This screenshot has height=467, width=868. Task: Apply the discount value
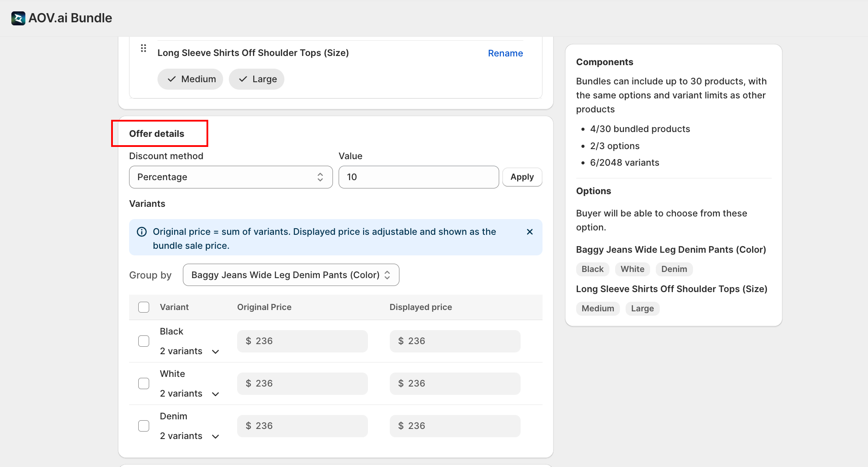tap(522, 177)
